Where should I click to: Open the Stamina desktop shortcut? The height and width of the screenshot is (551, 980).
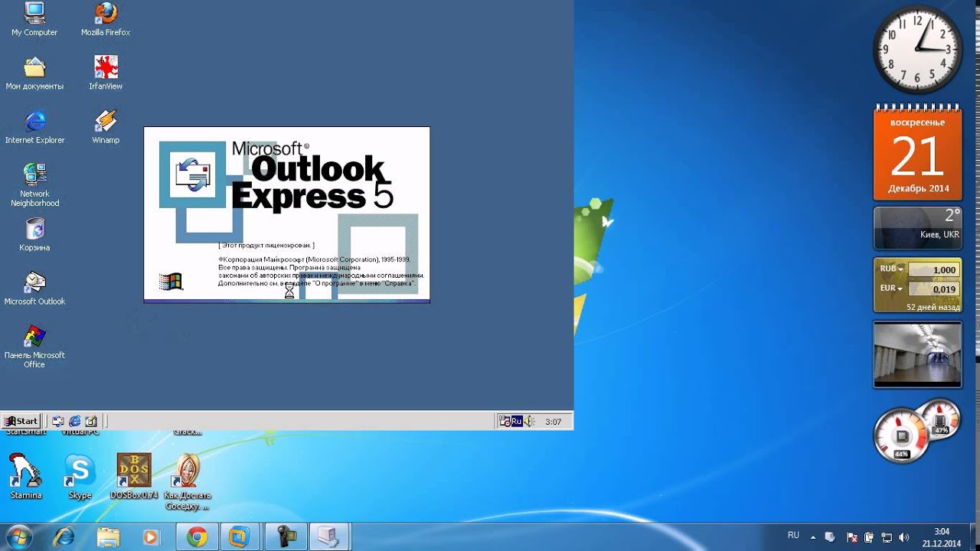26,477
